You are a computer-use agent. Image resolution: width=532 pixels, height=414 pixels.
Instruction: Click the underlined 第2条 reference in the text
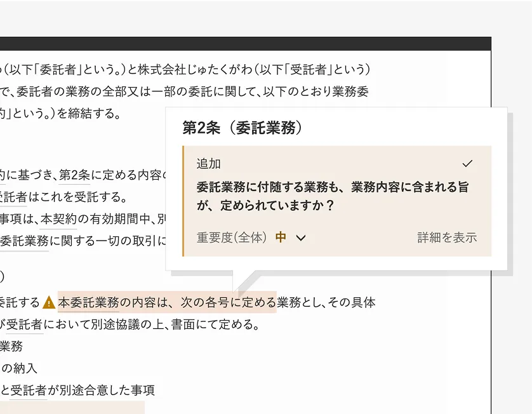coord(74,175)
